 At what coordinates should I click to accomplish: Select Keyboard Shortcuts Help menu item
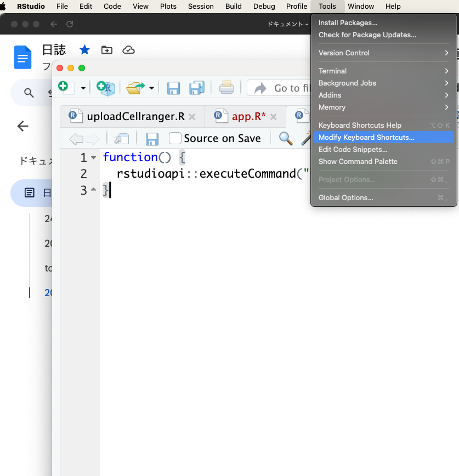(383, 126)
